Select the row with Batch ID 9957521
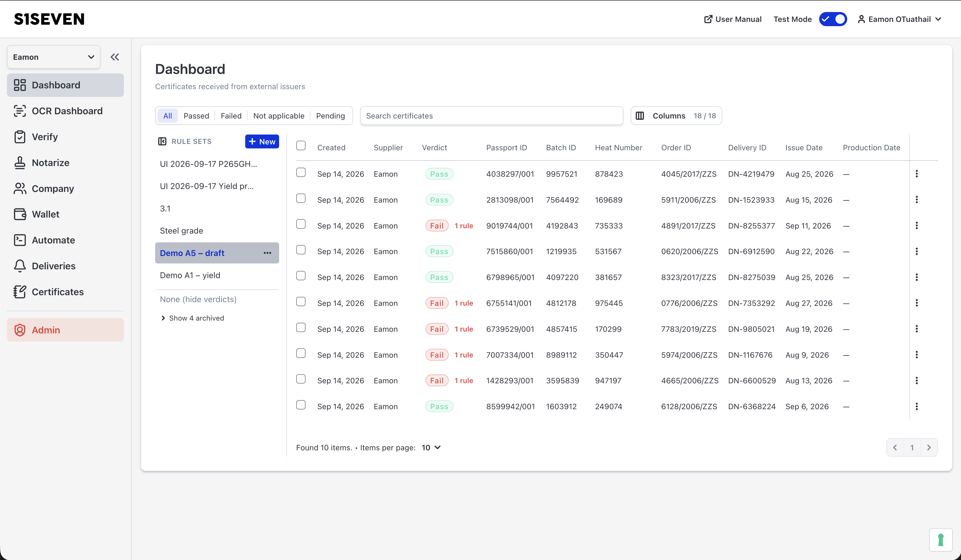 click(301, 173)
